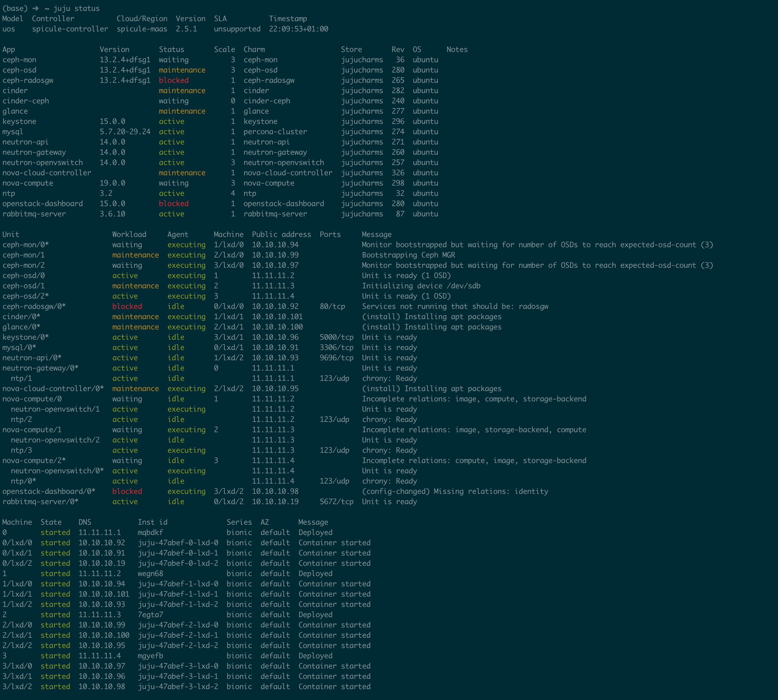Click the unit 'neutron-gateway/0*'
This screenshot has height=700, width=778.
point(41,368)
